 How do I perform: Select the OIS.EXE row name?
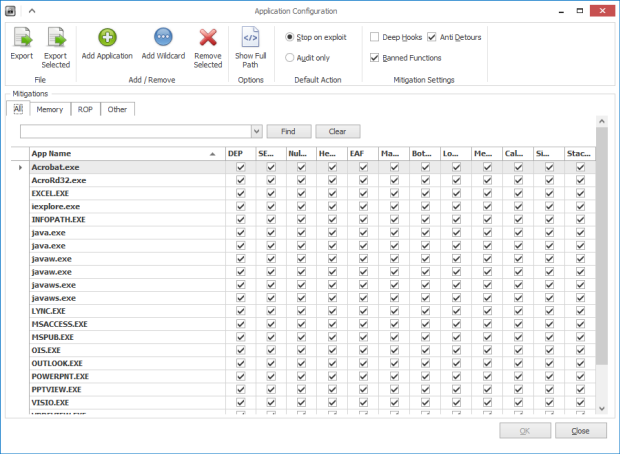point(46,350)
